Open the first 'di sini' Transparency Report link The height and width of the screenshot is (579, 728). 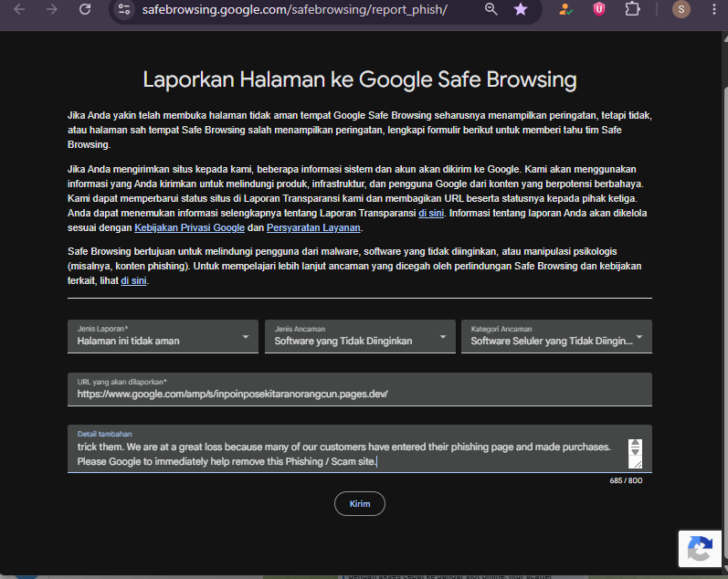pos(431,213)
